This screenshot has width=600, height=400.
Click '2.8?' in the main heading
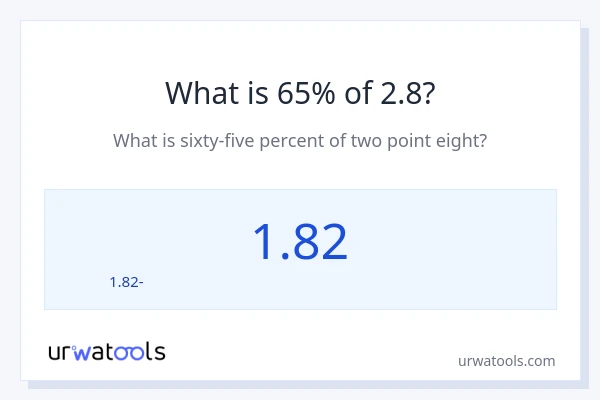pyautogui.click(x=409, y=93)
